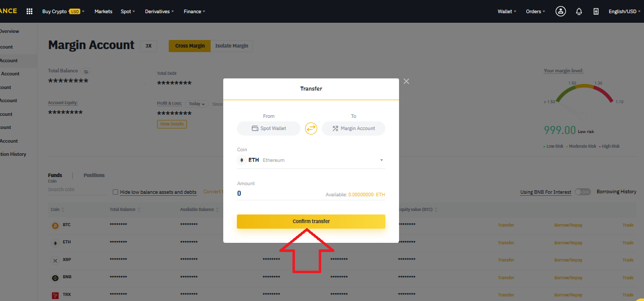Switch to Isolate Margin tab

tap(232, 46)
